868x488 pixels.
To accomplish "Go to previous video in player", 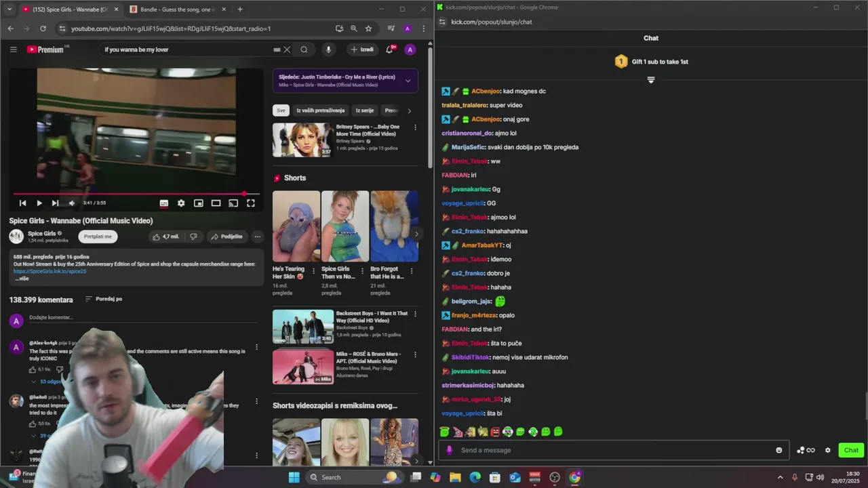I will click(22, 203).
